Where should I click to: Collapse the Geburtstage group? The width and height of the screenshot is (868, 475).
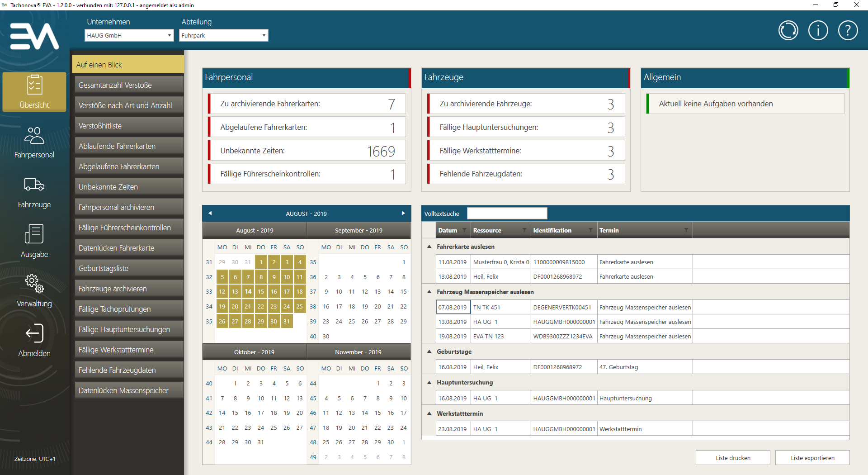click(x=429, y=351)
